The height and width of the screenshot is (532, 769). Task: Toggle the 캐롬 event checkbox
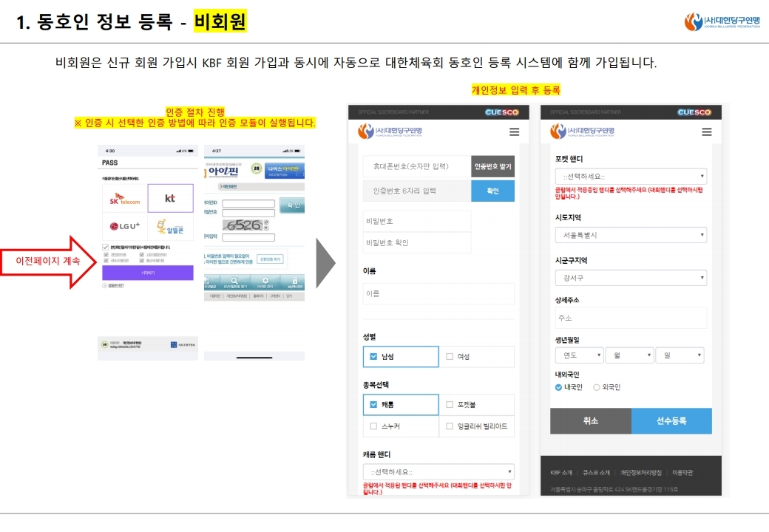point(373,405)
